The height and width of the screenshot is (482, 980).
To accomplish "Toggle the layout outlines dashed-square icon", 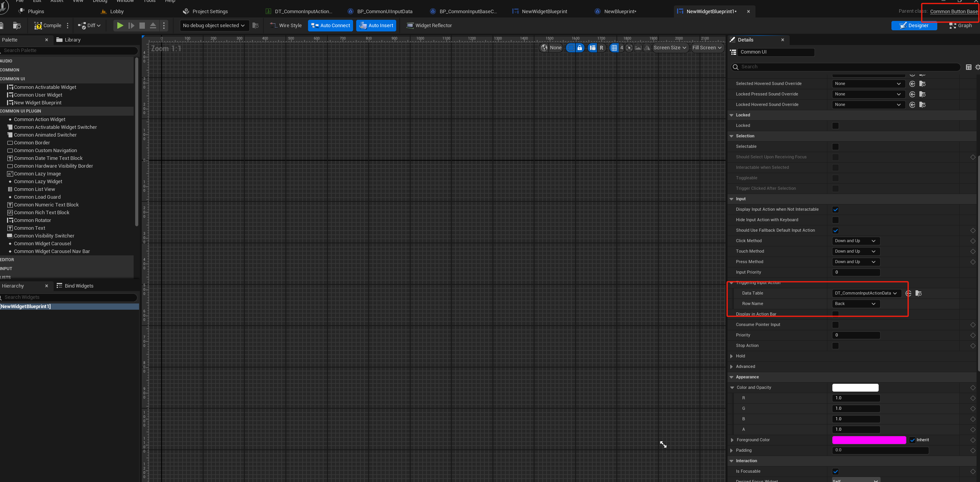I will click(570, 48).
